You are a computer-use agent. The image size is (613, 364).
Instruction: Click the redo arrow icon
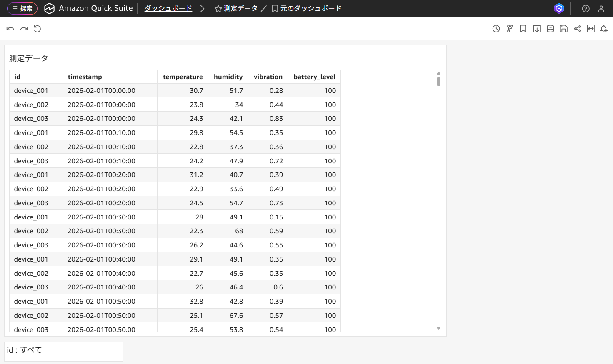click(24, 29)
